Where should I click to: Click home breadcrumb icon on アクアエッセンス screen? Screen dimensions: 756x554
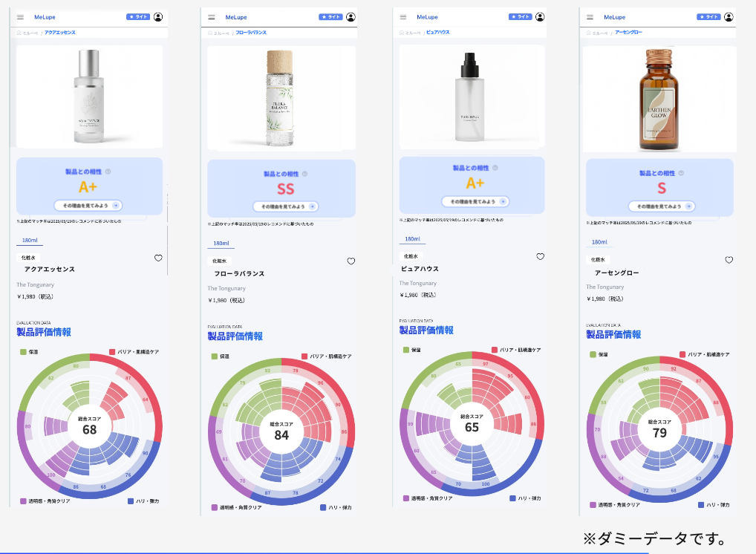point(19,33)
